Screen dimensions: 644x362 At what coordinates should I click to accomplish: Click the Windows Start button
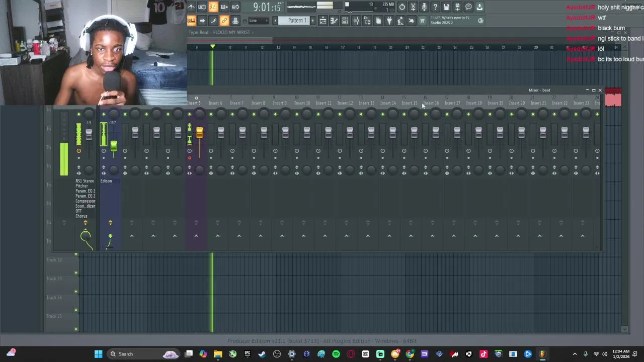tap(99, 354)
